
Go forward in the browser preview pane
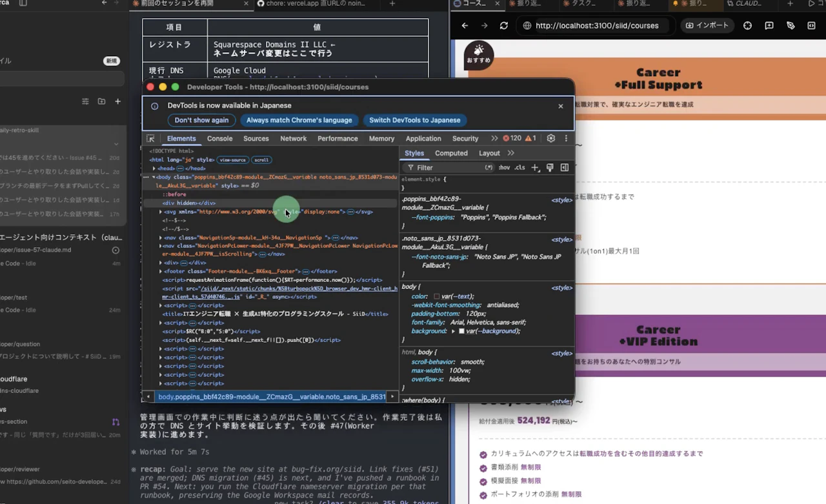(x=484, y=26)
